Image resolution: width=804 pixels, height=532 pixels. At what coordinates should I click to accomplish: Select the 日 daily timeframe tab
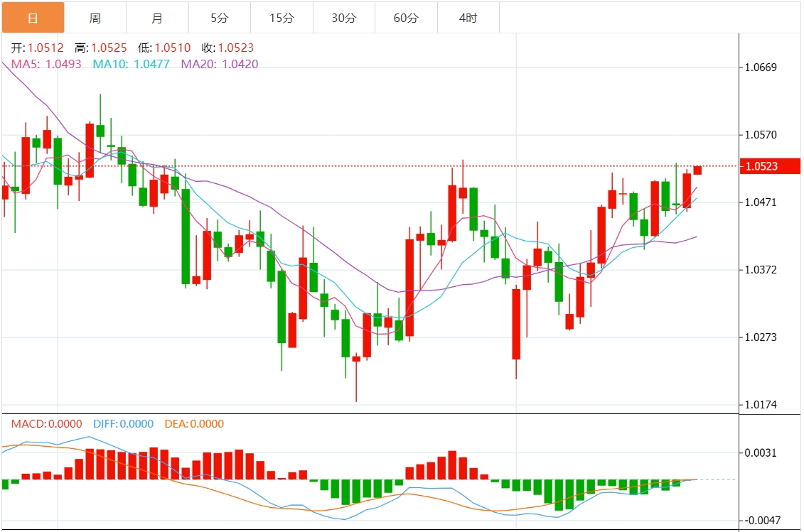[x=33, y=18]
